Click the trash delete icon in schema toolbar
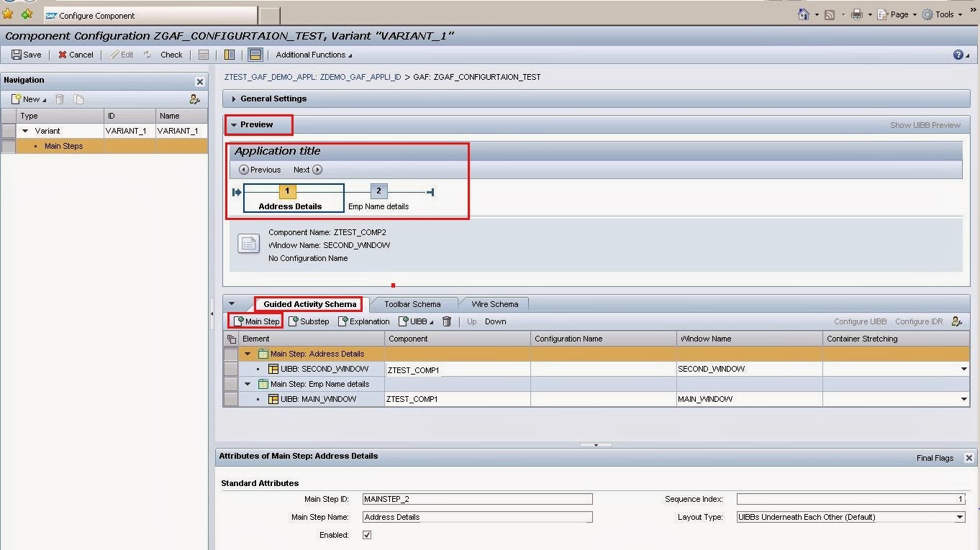This screenshot has width=980, height=550. 447,321
